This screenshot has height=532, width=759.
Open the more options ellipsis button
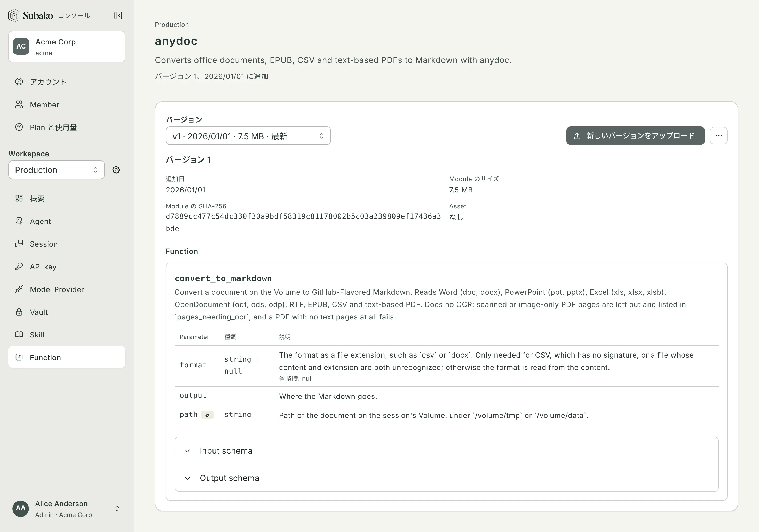(718, 136)
